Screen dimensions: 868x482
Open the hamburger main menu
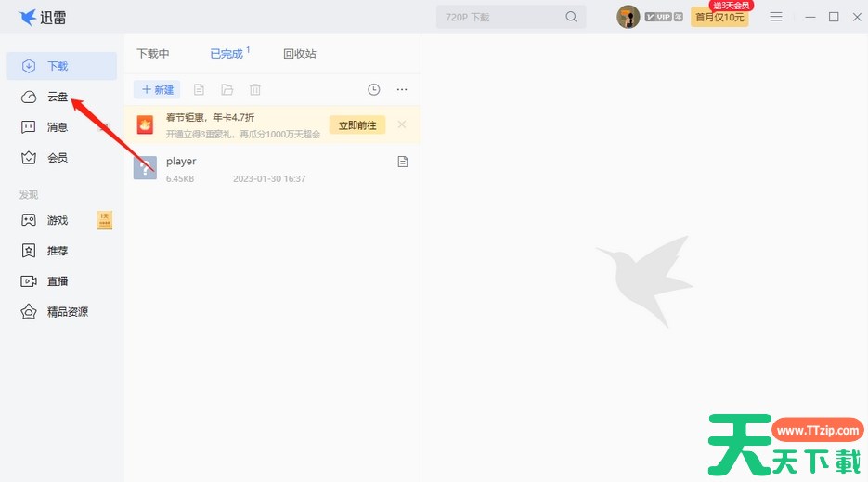(776, 17)
